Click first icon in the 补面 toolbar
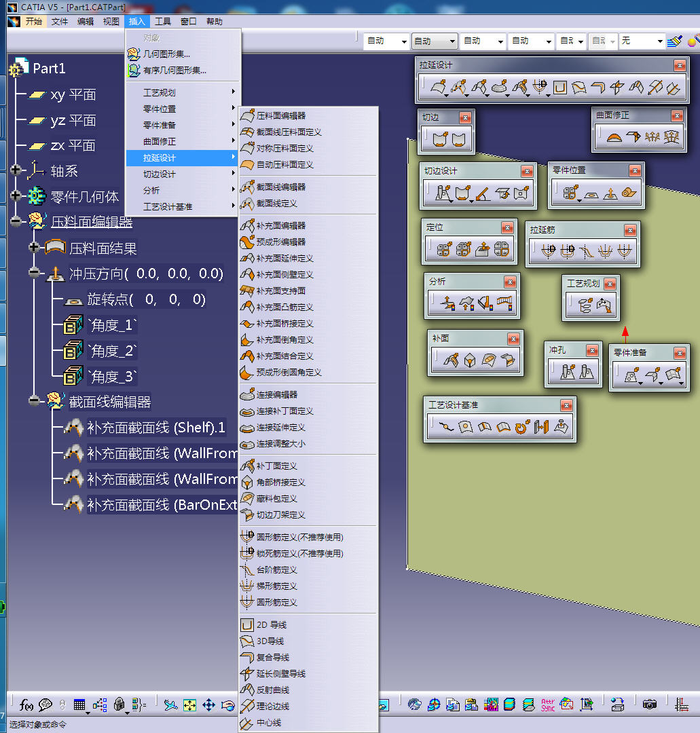The height and width of the screenshot is (733, 700). click(x=452, y=361)
